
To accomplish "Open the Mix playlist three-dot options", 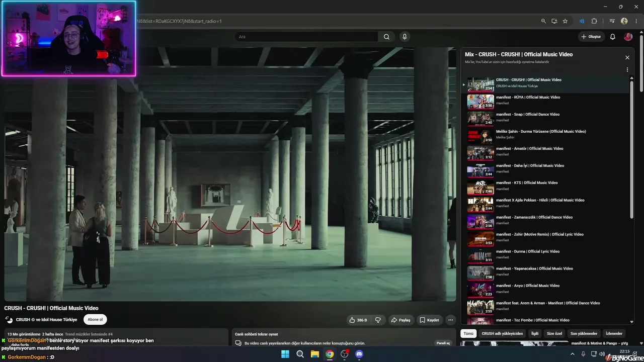I will 627,70.
